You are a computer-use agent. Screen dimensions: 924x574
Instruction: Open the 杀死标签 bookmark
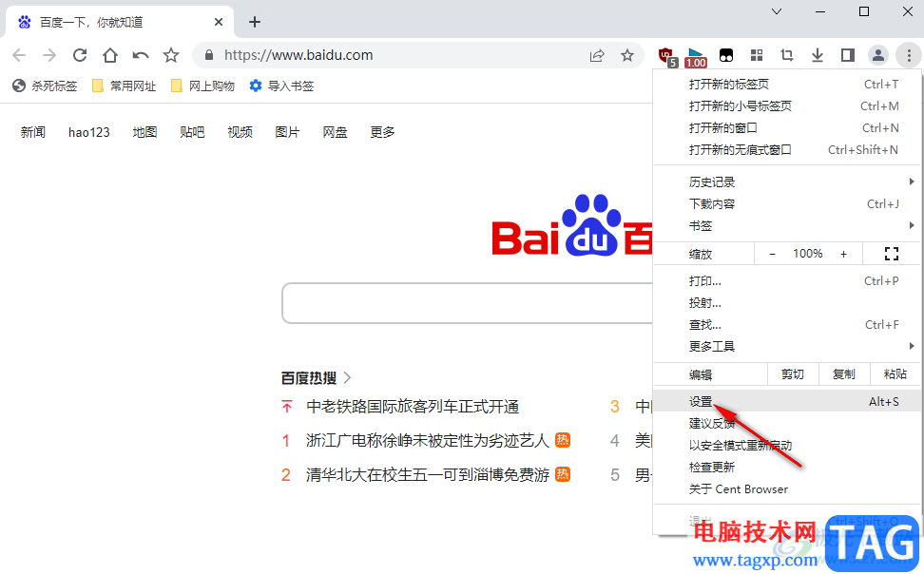pyautogui.click(x=45, y=86)
